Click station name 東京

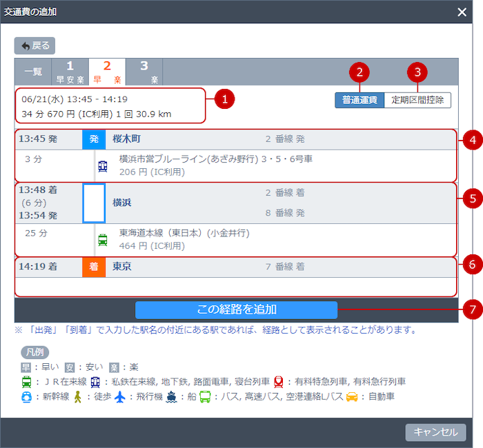coord(122,267)
